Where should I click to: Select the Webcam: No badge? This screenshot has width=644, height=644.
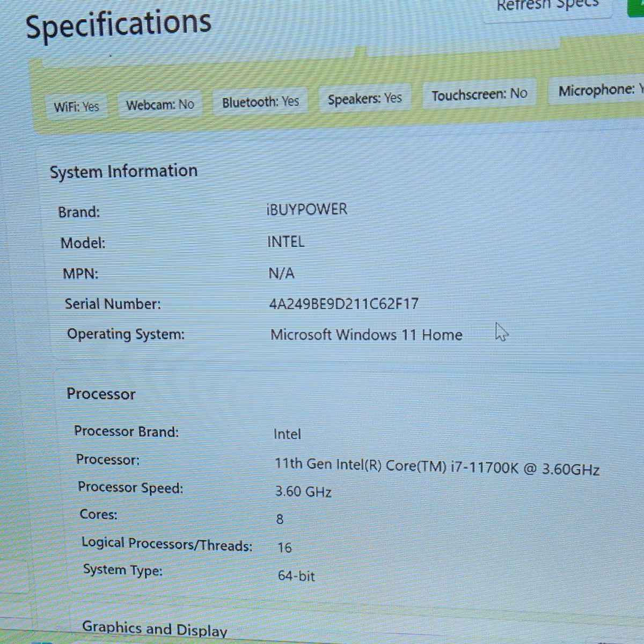click(160, 104)
